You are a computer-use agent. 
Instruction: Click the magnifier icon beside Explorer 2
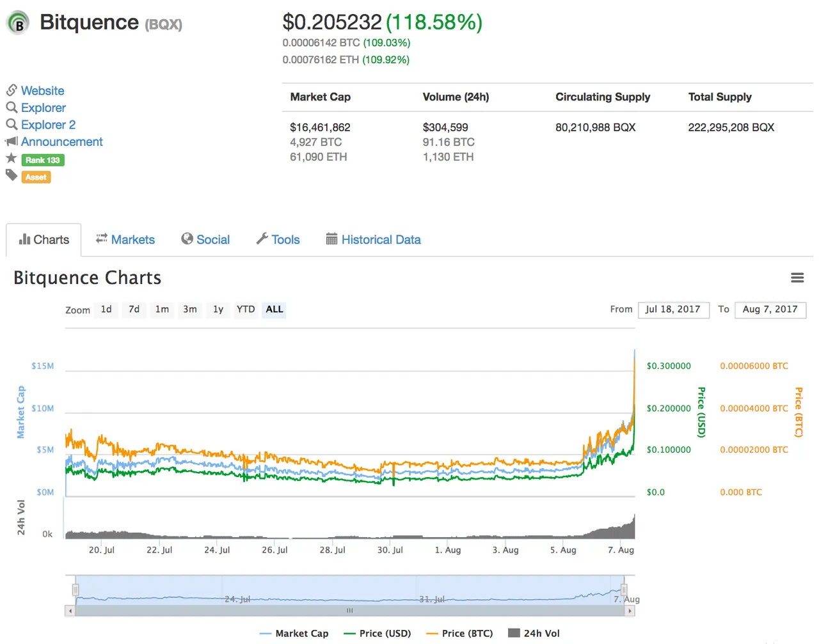[x=12, y=124]
